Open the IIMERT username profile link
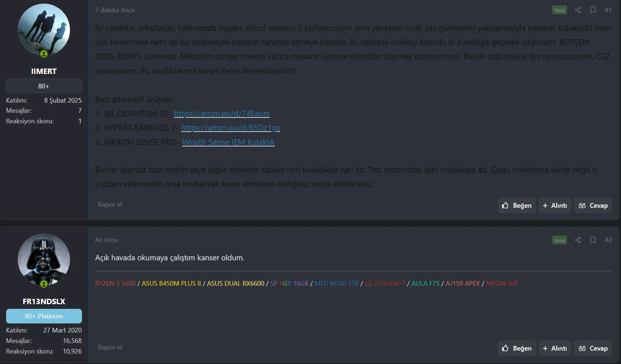The image size is (621, 364). (44, 71)
